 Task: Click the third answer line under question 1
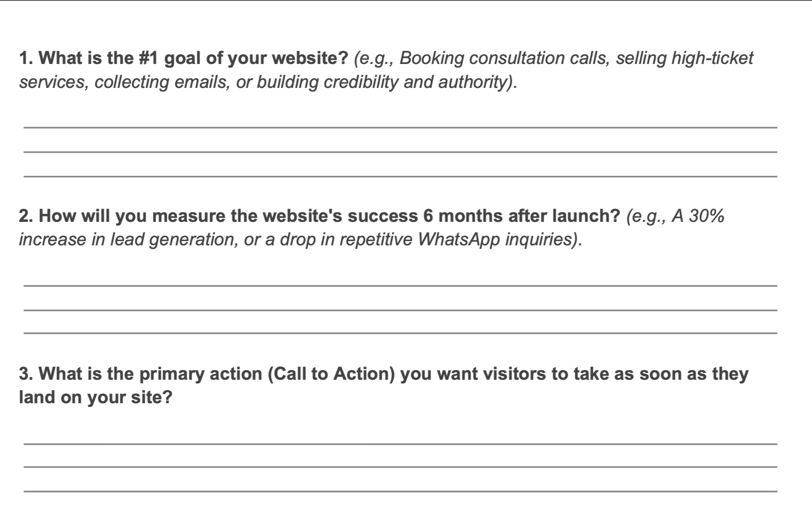click(x=400, y=176)
